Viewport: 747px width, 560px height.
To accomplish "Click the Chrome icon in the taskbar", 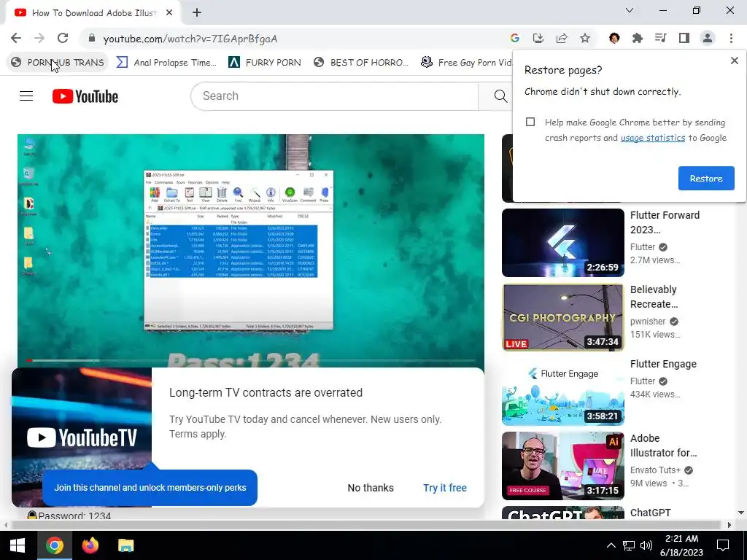I will (x=54, y=545).
